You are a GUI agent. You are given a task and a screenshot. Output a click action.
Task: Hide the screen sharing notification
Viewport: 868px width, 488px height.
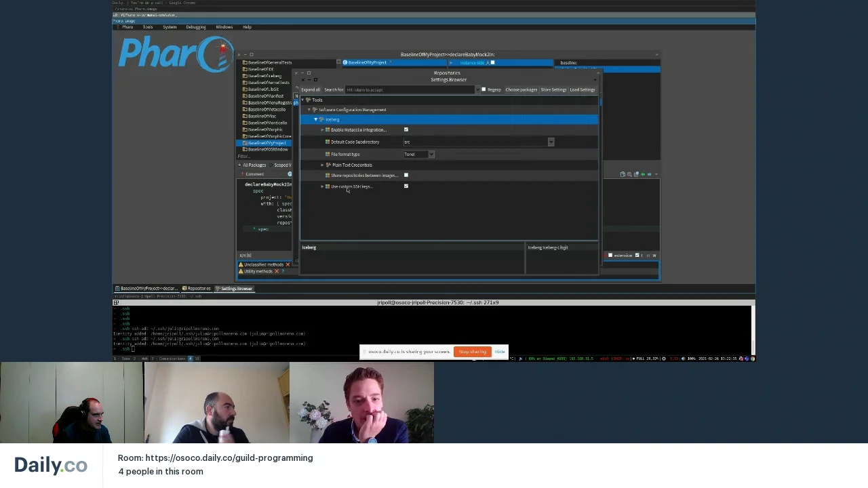click(500, 352)
